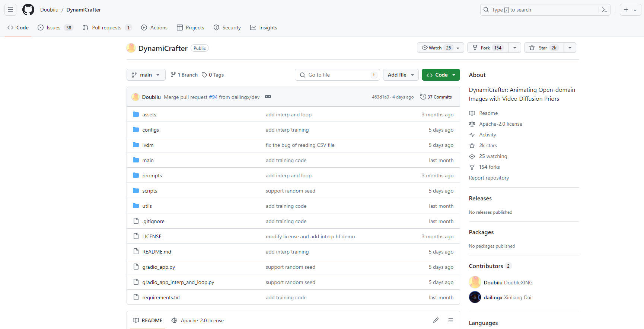
Task: Open pull request #94 link
Action: click(x=213, y=97)
